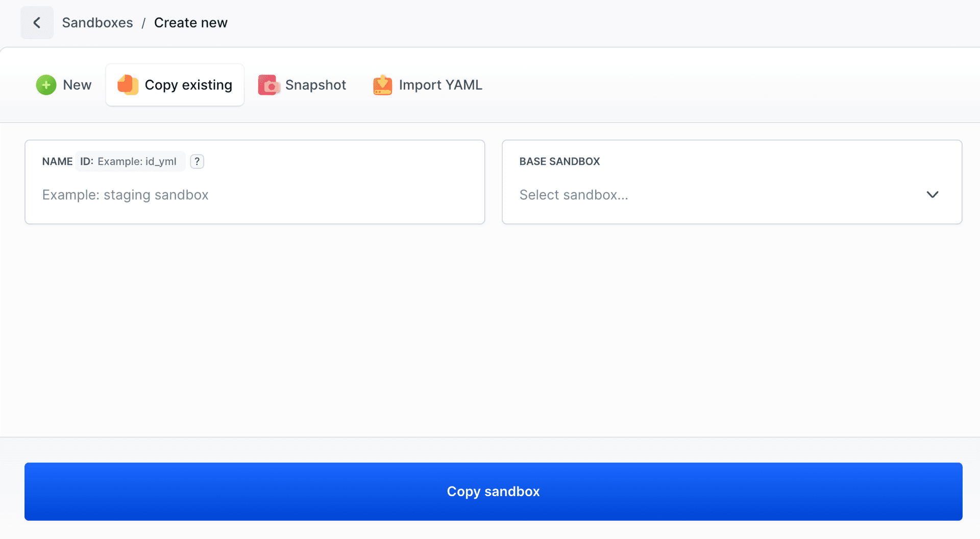Open the Snapshot tab label
This screenshot has width=980, height=539.
click(x=315, y=85)
